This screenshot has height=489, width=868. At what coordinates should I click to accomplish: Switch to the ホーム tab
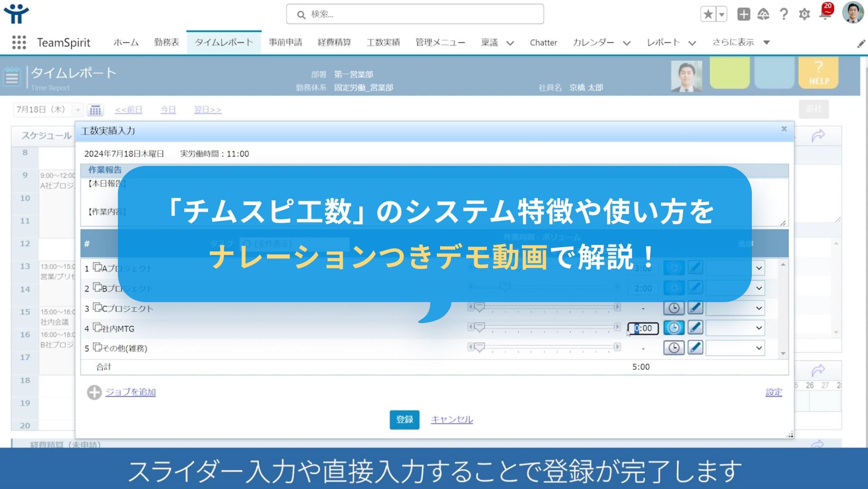[x=126, y=42]
